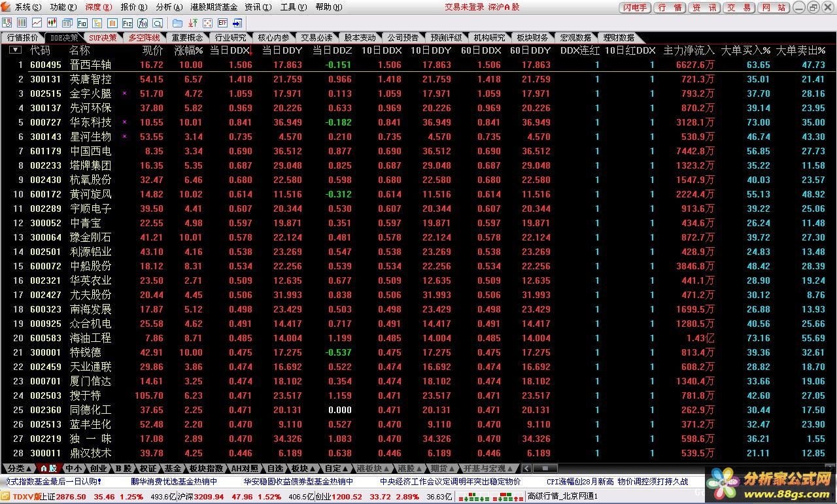The height and width of the screenshot is (504, 837).
Task: Click the purple marker beside 华东科技
Action: click(124, 122)
